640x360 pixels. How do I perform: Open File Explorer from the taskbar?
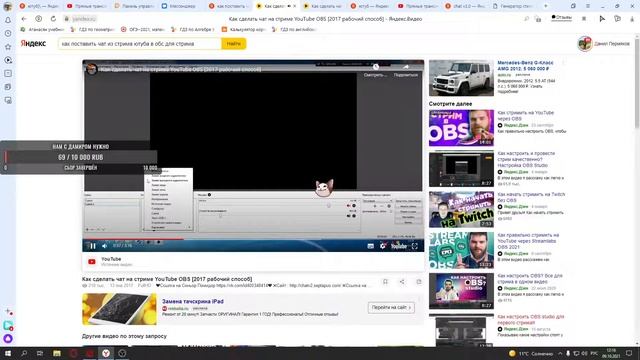[x=57, y=353]
